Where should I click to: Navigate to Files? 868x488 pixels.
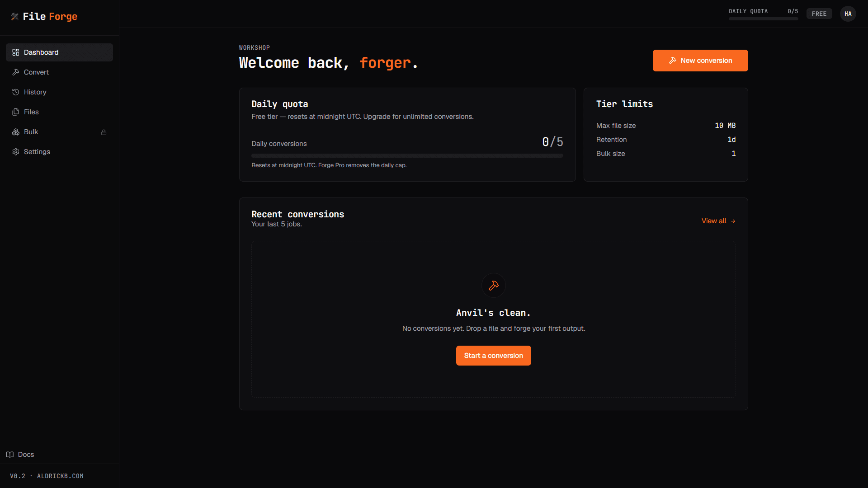(59, 112)
